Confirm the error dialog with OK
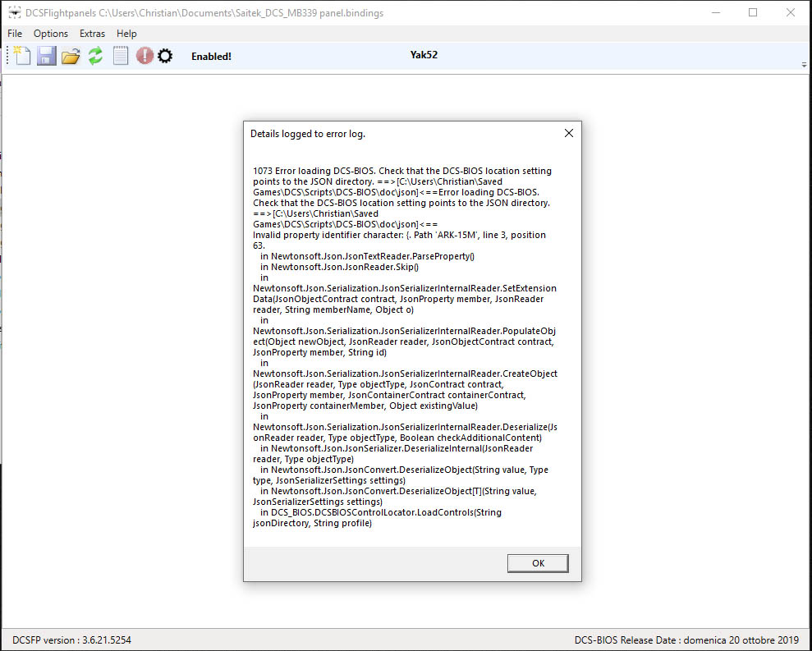The height and width of the screenshot is (651, 812). tap(538, 563)
